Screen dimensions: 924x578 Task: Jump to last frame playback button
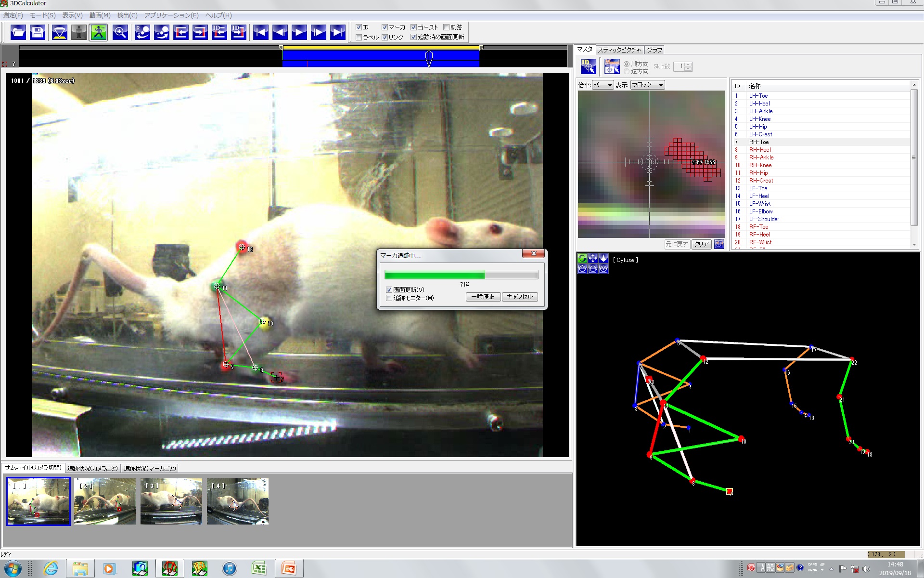pyautogui.click(x=337, y=33)
